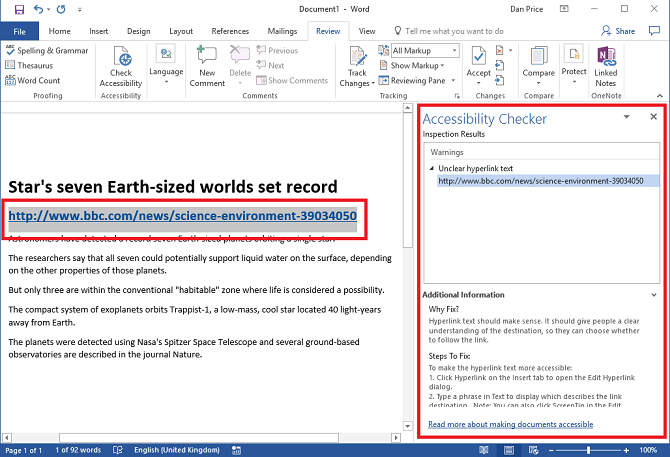
Task: Open the comments speech bubble icon
Action: (x=654, y=31)
